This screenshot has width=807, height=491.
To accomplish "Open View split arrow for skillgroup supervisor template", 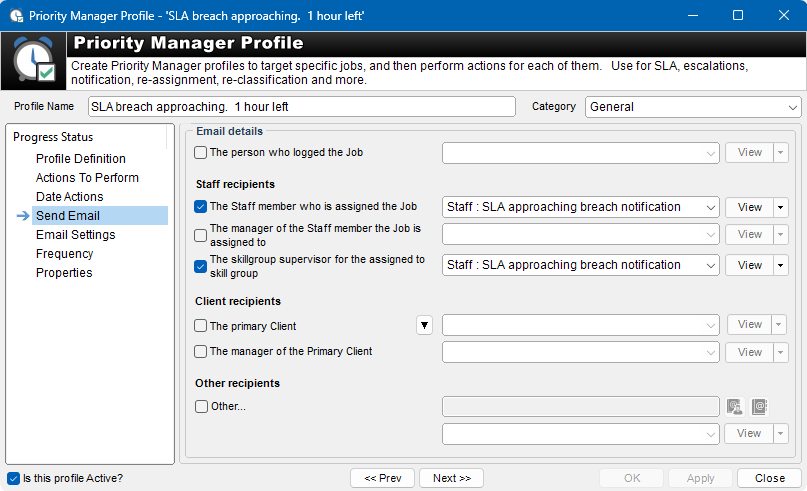I will click(780, 266).
